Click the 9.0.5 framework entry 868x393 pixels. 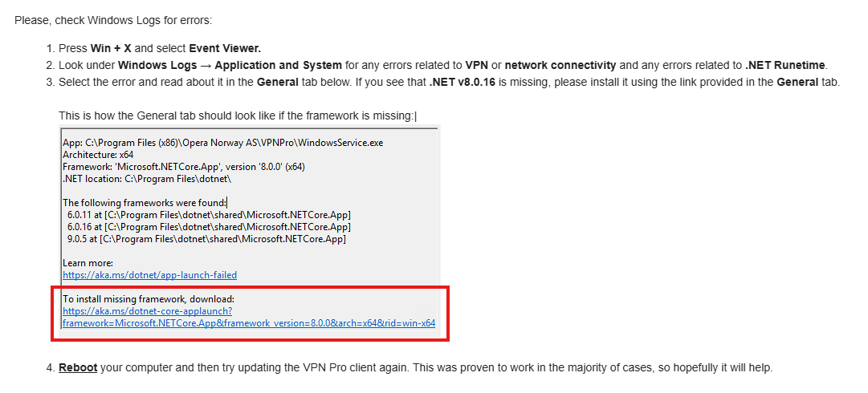point(206,239)
